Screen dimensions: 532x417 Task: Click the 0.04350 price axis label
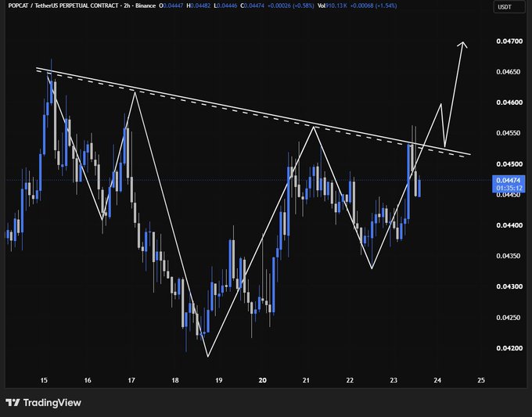coord(508,256)
